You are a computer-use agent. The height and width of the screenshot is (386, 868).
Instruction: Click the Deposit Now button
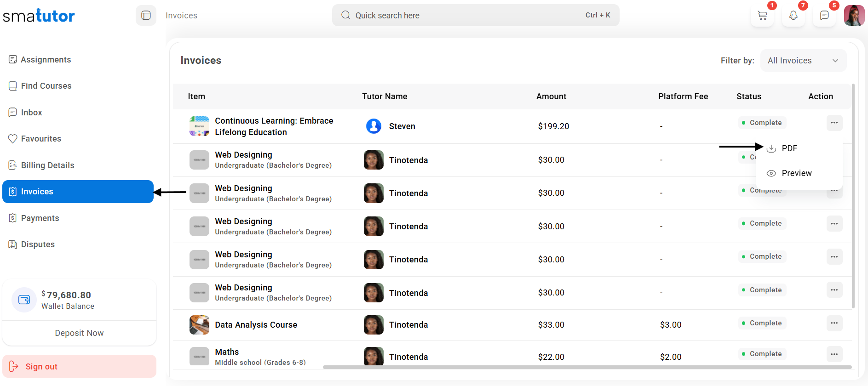tap(79, 333)
